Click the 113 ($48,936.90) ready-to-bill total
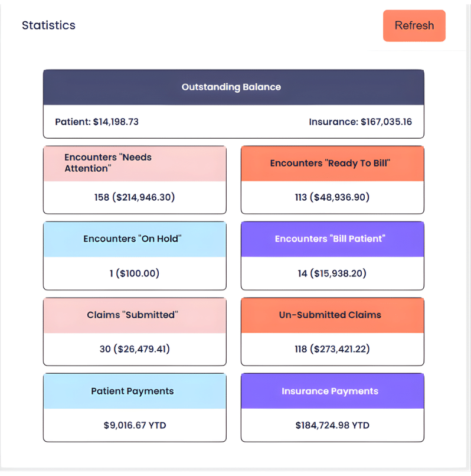Viewport: 471px width, 476px height. [x=332, y=197]
